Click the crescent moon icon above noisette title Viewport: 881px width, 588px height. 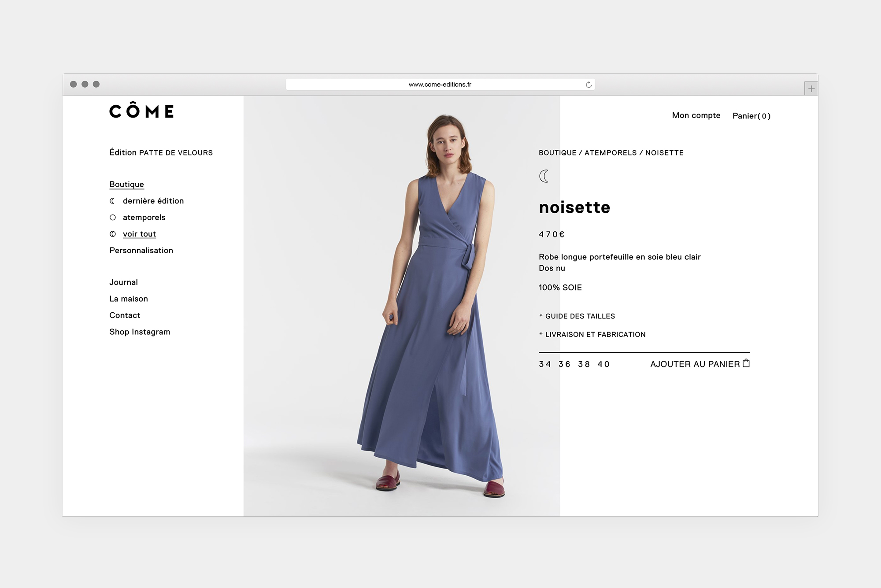pyautogui.click(x=544, y=176)
